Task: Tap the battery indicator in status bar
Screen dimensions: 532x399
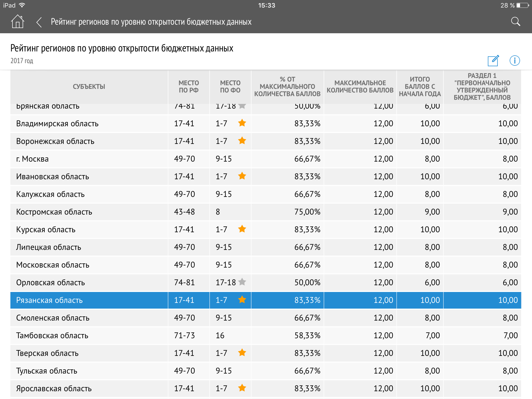Action: click(523, 5)
